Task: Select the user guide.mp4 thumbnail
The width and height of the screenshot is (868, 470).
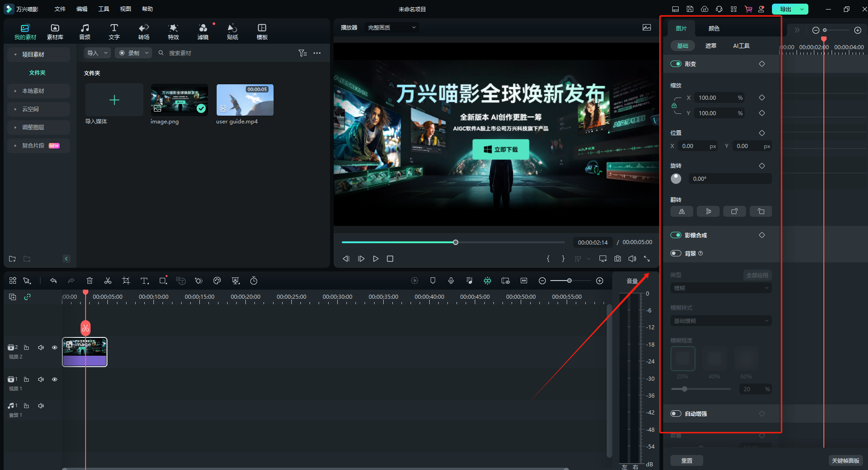Action: 245,100
